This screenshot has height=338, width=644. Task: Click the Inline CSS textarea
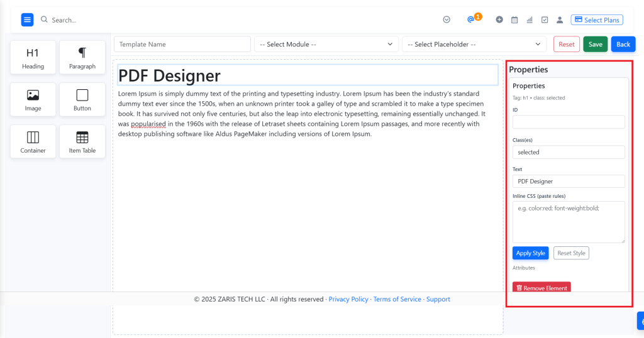(x=569, y=222)
